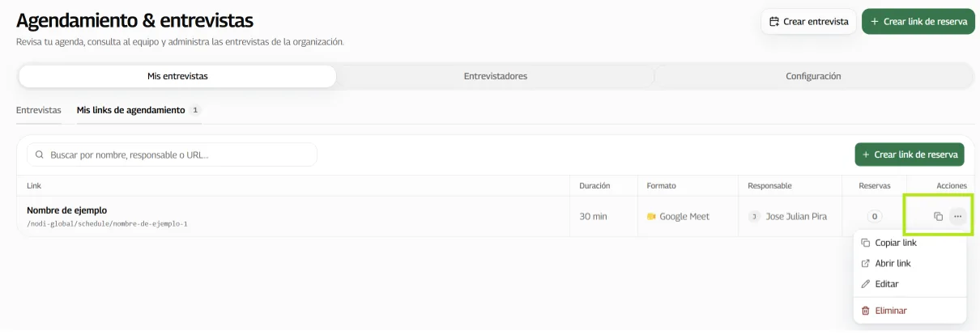Image resolution: width=980 pixels, height=335 pixels.
Task: Choose Eliminar in the context menu
Action: pyautogui.click(x=910, y=311)
